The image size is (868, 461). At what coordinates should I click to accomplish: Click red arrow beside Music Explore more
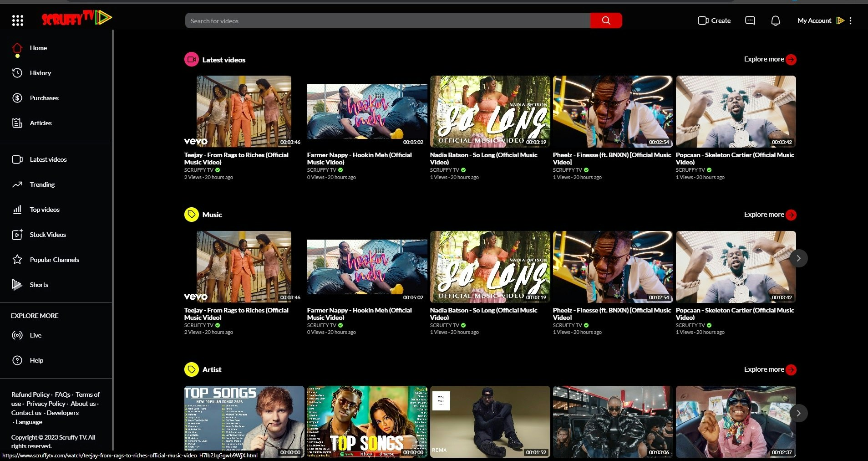791,215
